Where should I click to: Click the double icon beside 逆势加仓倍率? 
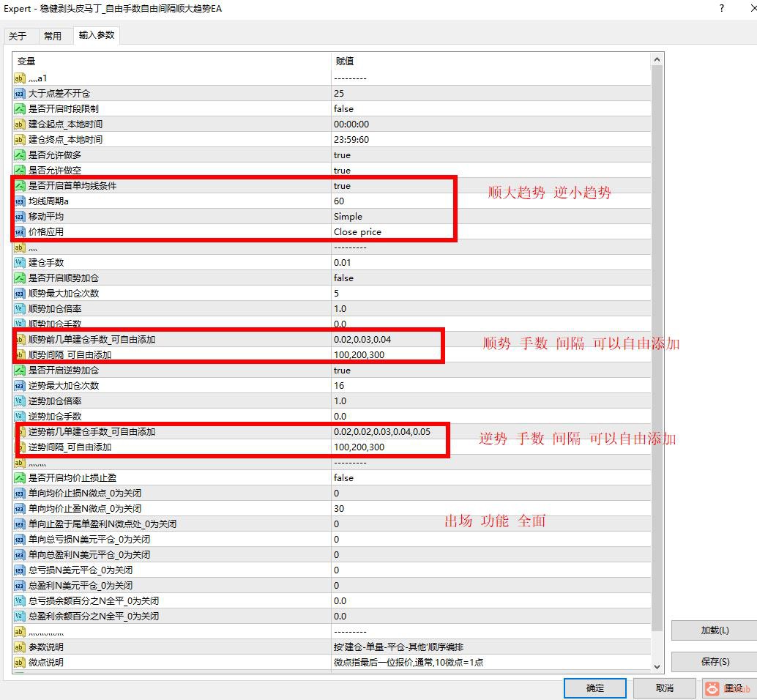coord(19,401)
